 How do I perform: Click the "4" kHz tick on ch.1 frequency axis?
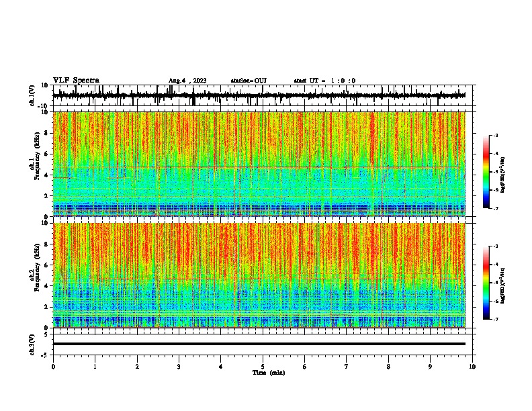click(47, 175)
